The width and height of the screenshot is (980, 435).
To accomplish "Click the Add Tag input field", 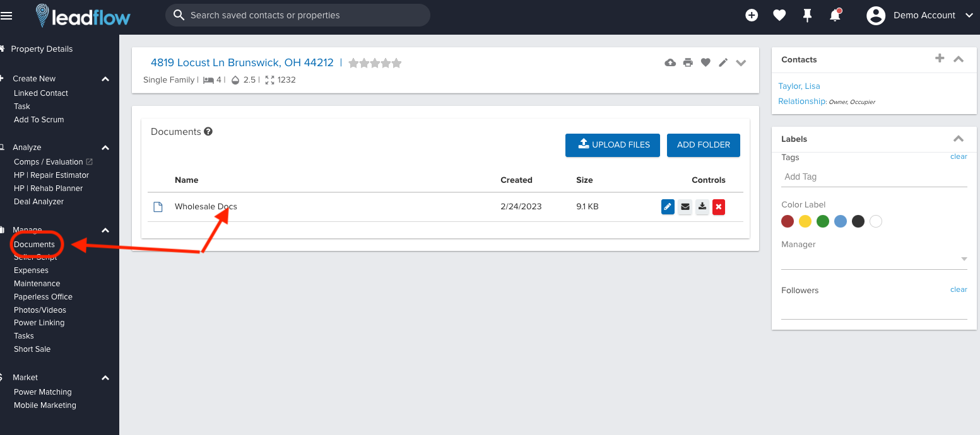I will coord(873,177).
